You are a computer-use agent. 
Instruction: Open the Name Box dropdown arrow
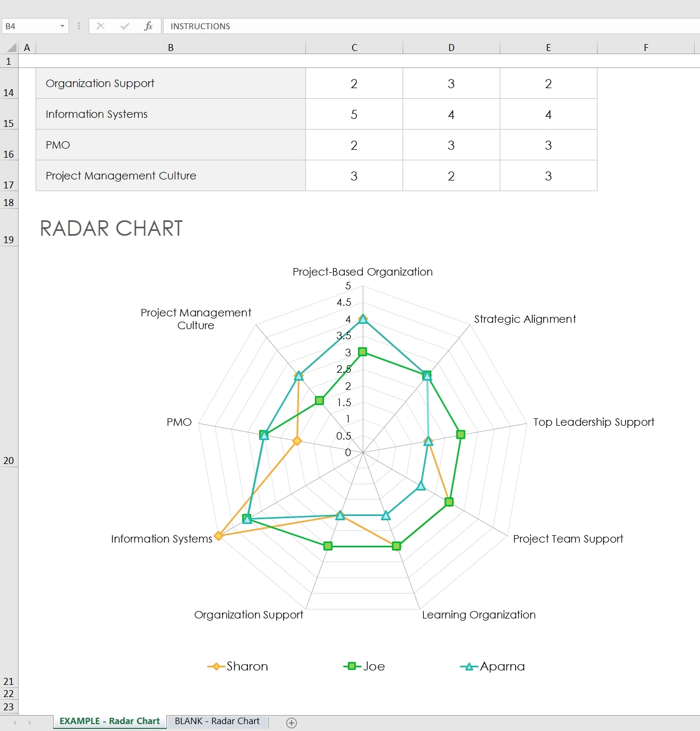click(x=62, y=25)
